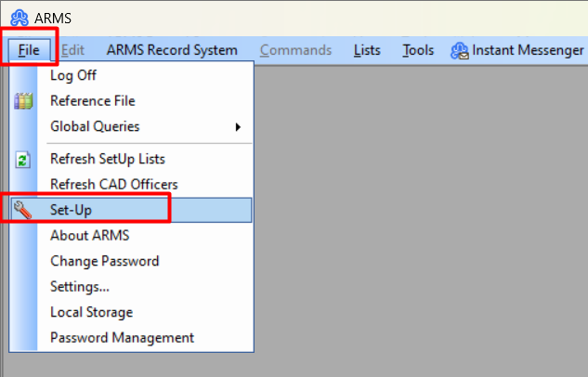Click the Set-Up wrench icon

tap(22, 210)
